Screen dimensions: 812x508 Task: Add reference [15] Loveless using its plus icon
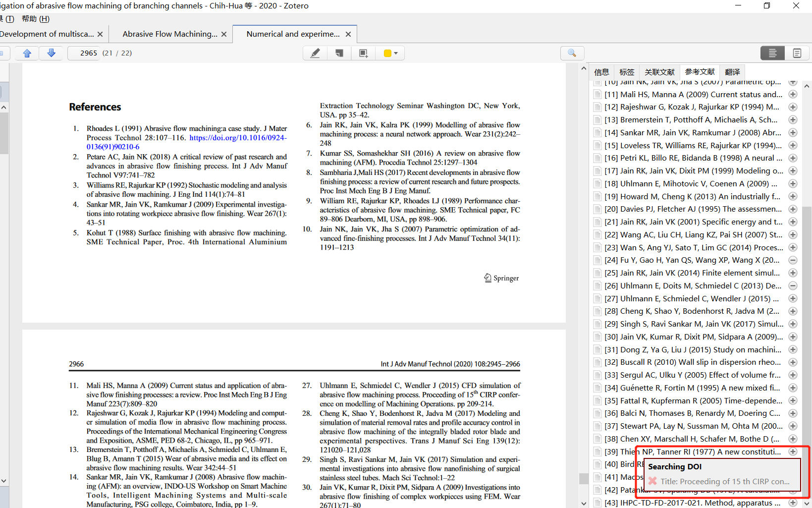[793, 145]
